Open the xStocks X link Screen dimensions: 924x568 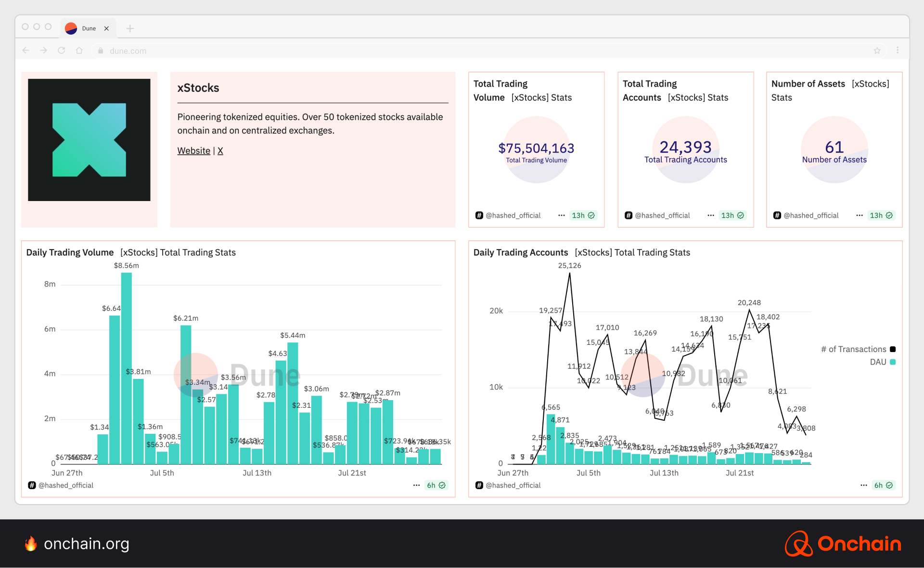220,151
